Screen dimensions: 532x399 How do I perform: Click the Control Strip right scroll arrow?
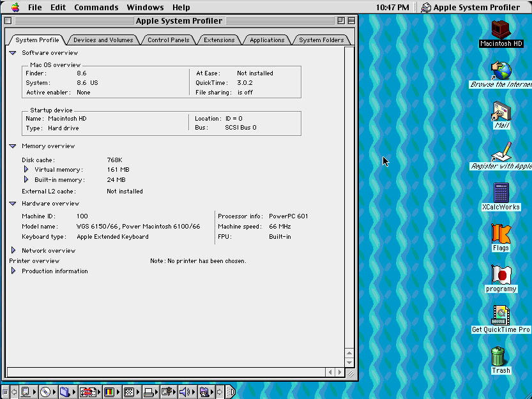coord(220,392)
